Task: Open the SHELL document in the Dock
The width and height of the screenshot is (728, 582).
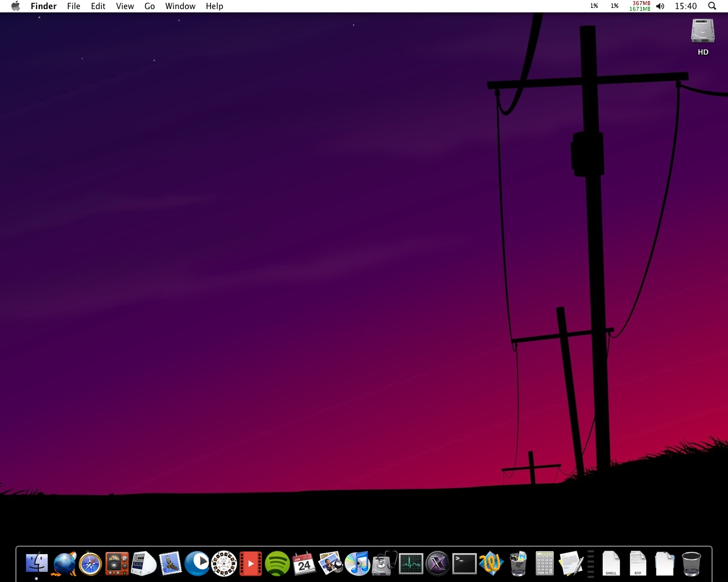Action: [611, 564]
